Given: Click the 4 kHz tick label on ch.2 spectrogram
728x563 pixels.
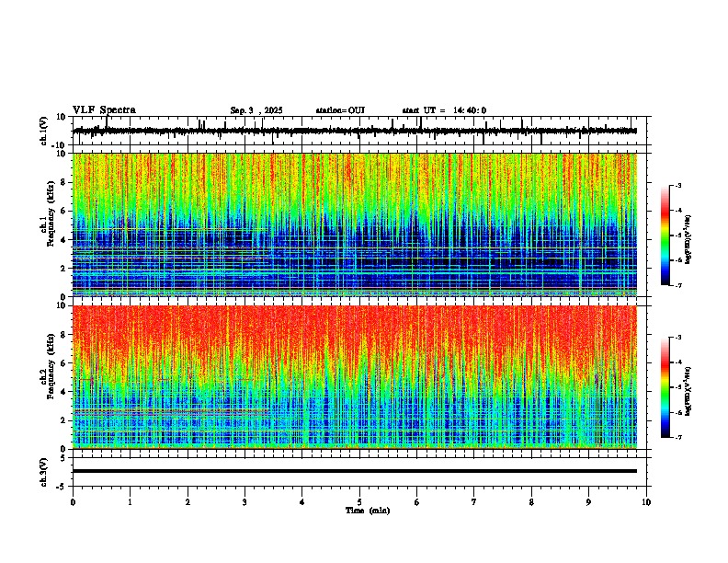Looking at the screenshot, I should [x=63, y=392].
